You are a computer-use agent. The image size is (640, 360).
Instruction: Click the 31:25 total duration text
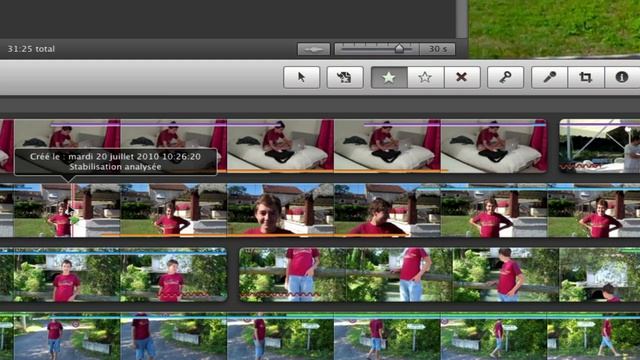tap(31, 49)
